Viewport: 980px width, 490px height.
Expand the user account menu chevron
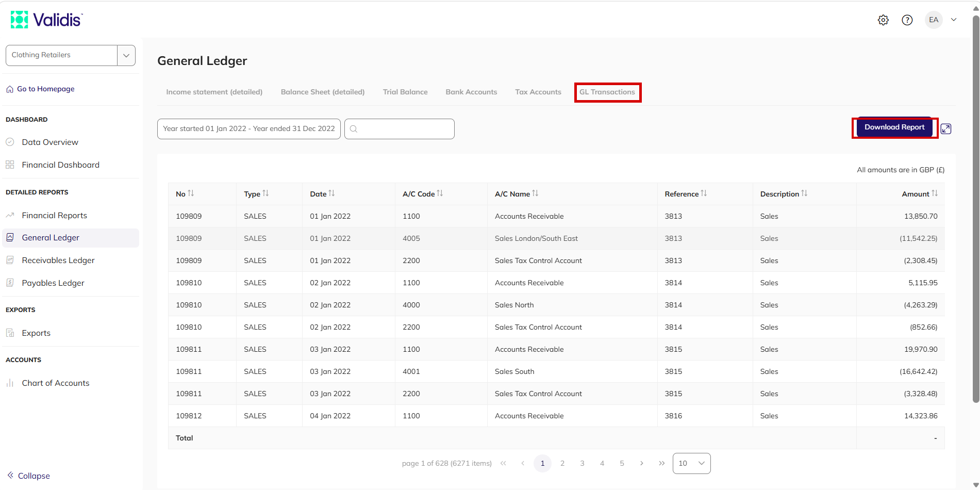pyautogui.click(x=954, y=20)
